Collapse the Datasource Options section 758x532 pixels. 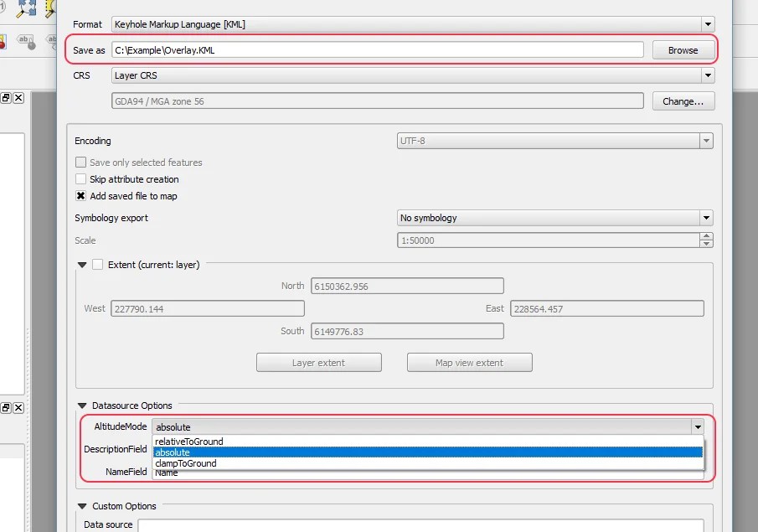[x=81, y=405]
